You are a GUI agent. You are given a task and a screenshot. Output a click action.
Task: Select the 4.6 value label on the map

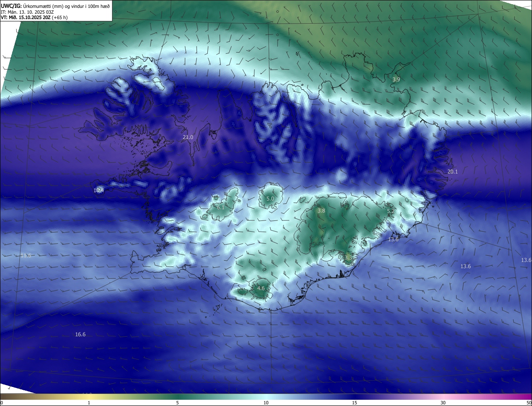261,288
